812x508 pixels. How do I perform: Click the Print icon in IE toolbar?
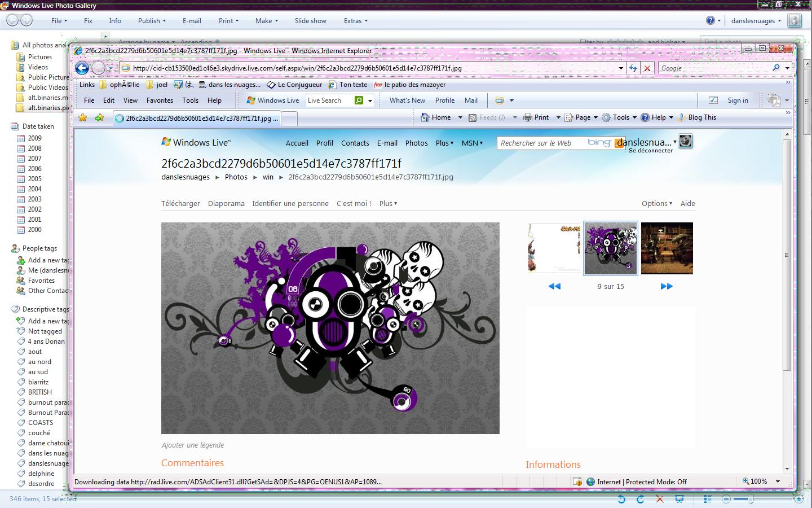[x=528, y=117]
